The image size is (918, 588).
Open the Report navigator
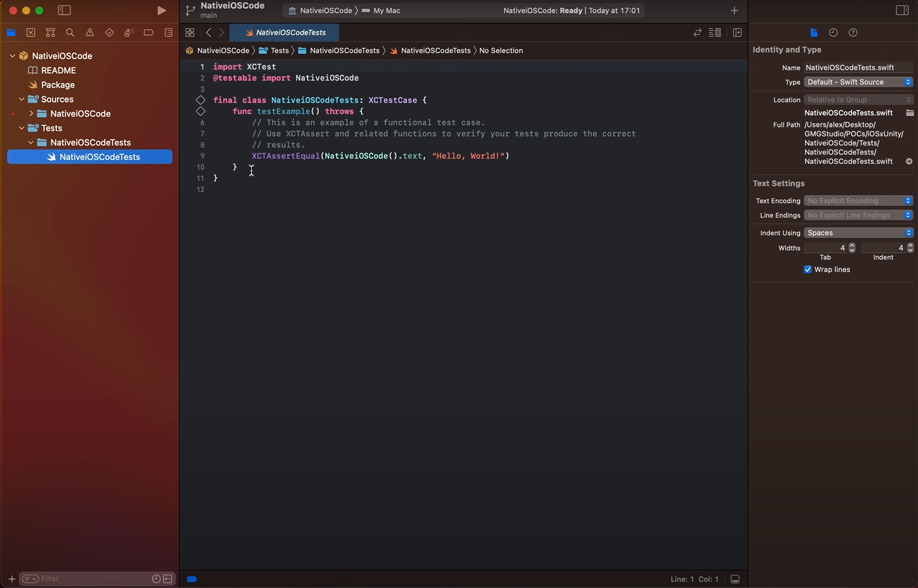(169, 33)
